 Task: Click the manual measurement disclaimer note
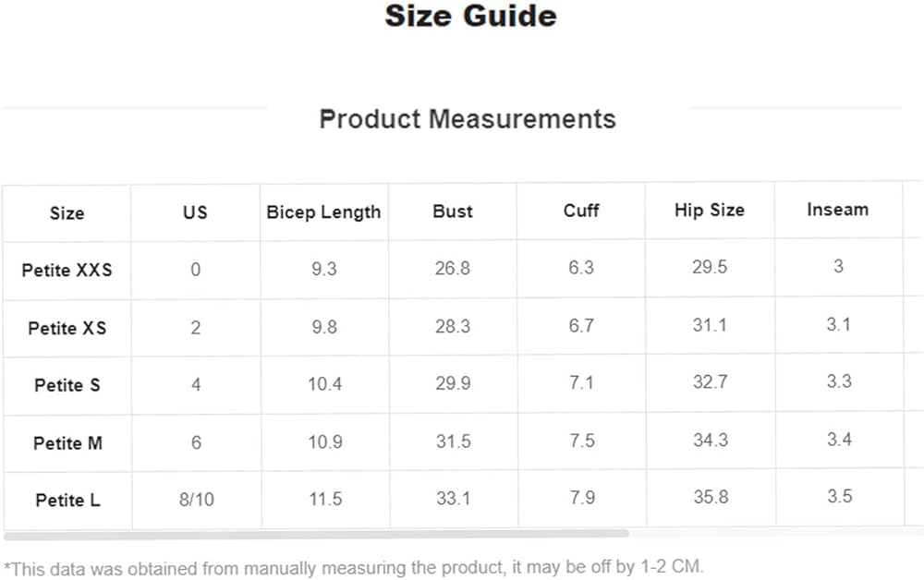[354, 566]
